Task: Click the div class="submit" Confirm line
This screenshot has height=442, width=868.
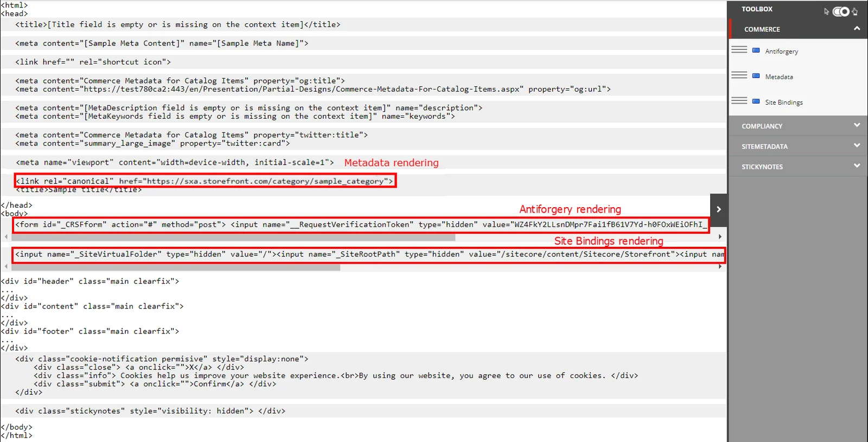Action: coord(155,384)
